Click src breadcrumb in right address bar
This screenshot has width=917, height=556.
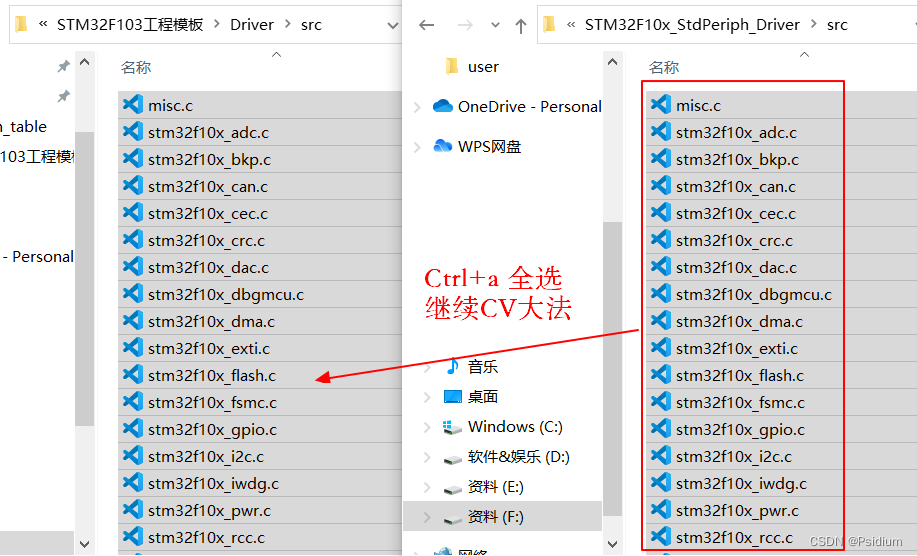coord(837,25)
